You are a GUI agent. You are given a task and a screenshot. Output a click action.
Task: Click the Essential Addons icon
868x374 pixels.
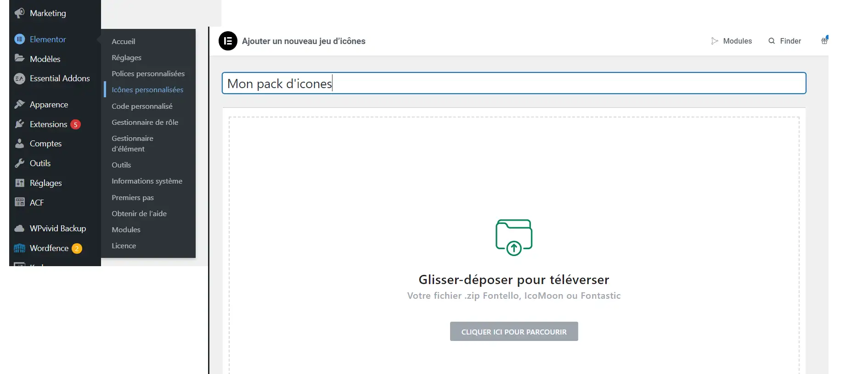pos(19,78)
